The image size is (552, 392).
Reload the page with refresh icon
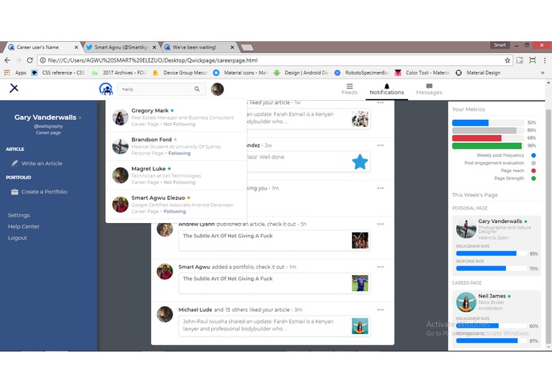pos(30,60)
